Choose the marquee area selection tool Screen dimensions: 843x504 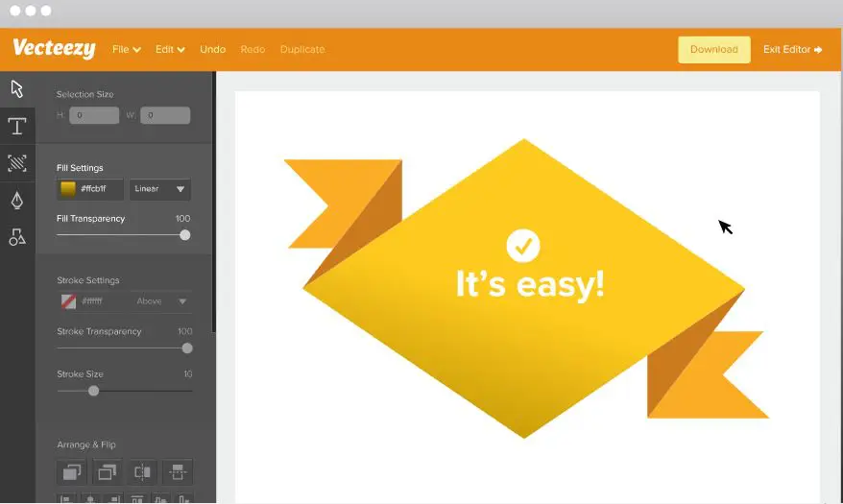tap(17, 163)
